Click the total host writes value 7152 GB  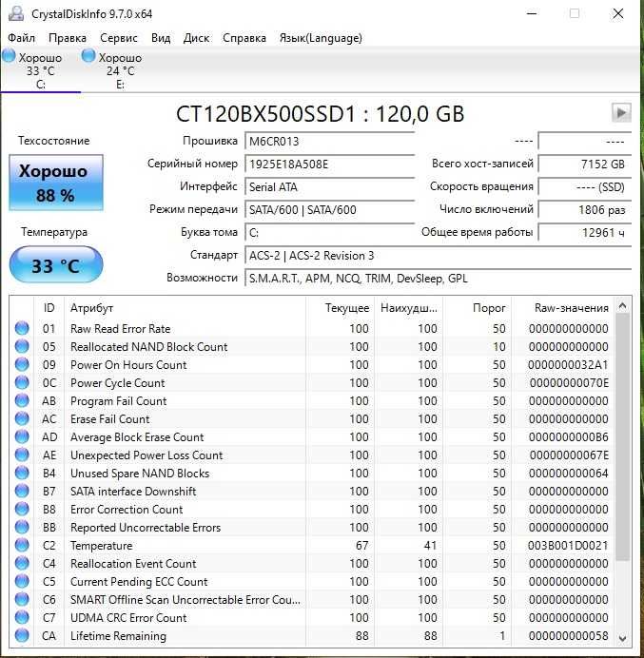point(584,164)
